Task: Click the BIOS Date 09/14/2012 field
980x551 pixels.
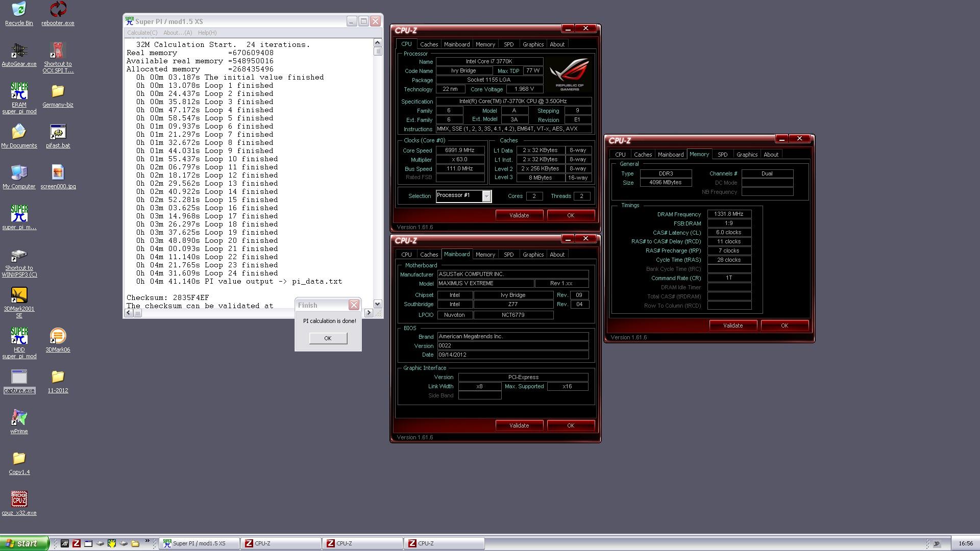Action: pos(512,355)
